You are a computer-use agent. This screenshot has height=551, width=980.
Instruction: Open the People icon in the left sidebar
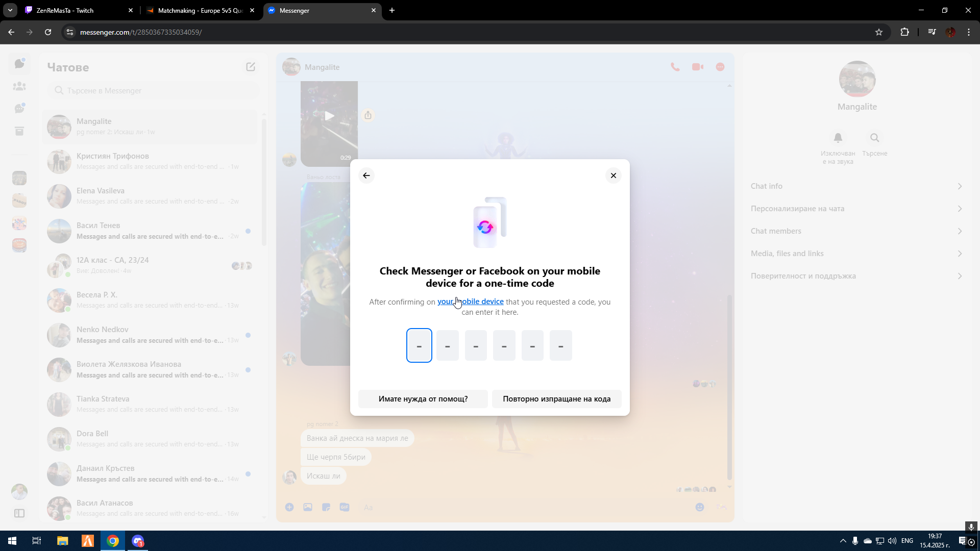[19, 86]
